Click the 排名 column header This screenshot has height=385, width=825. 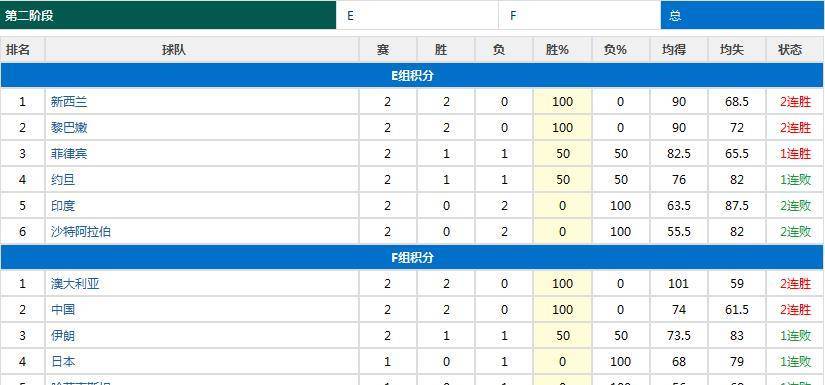(x=23, y=50)
